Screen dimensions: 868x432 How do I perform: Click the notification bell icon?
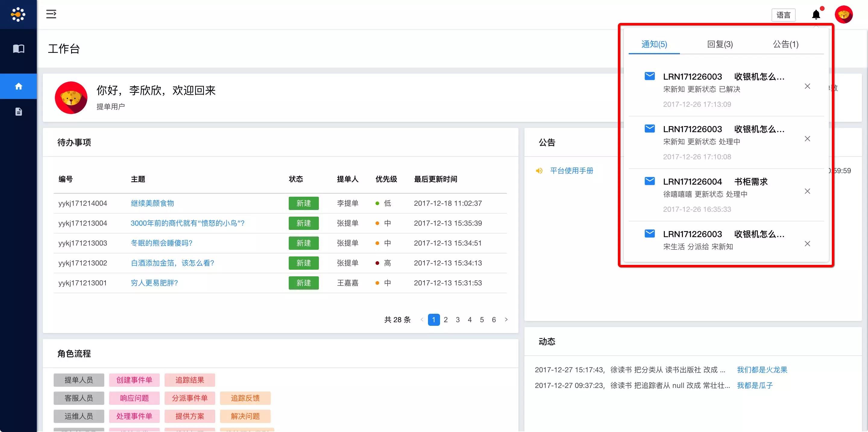point(816,15)
